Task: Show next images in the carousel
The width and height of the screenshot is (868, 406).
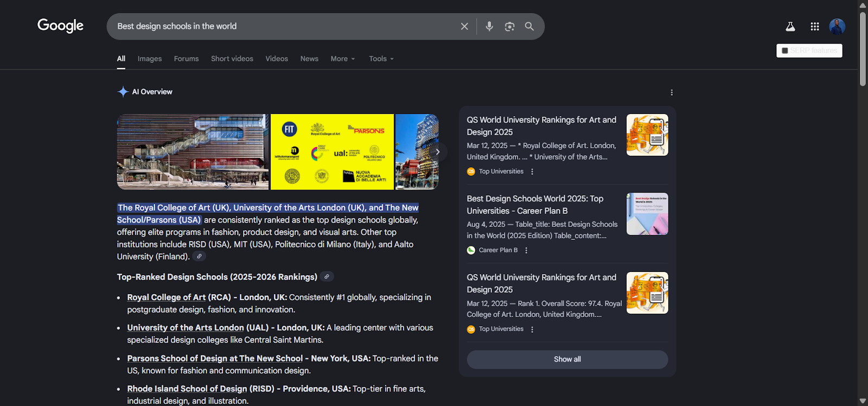Action: [438, 152]
